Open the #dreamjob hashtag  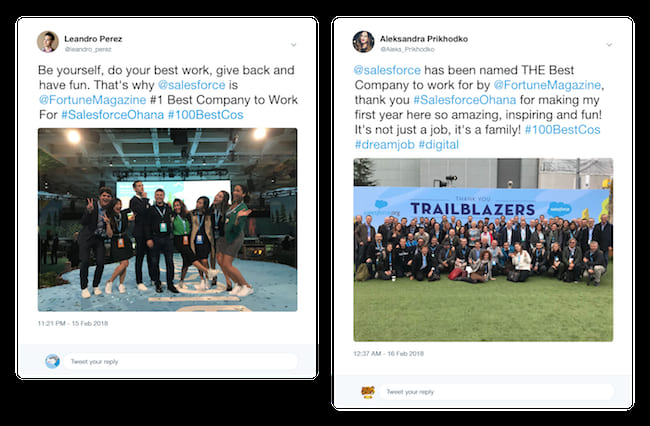point(385,145)
